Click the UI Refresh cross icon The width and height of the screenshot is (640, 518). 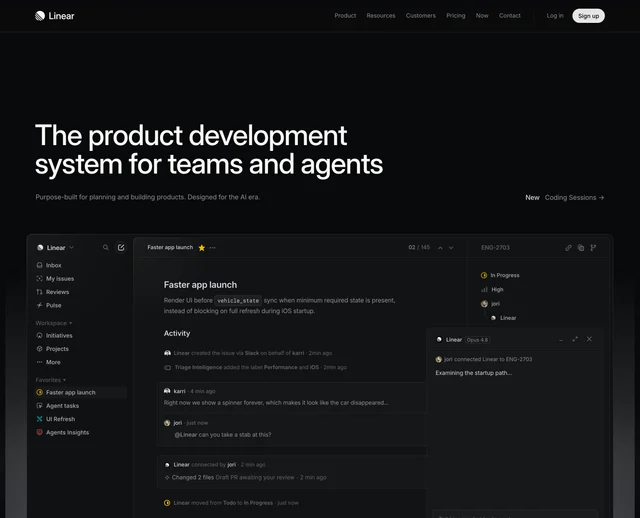(40, 419)
